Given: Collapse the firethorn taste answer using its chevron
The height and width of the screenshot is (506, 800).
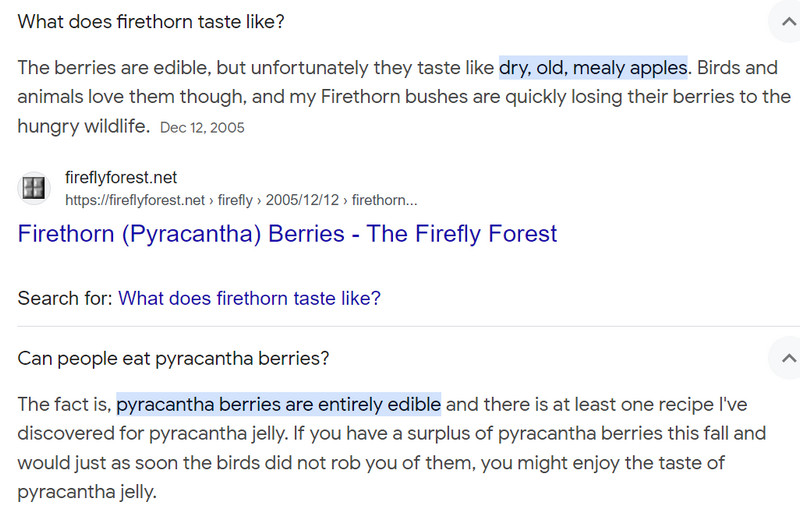Looking at the screenshot, I should tap(785, 21).
